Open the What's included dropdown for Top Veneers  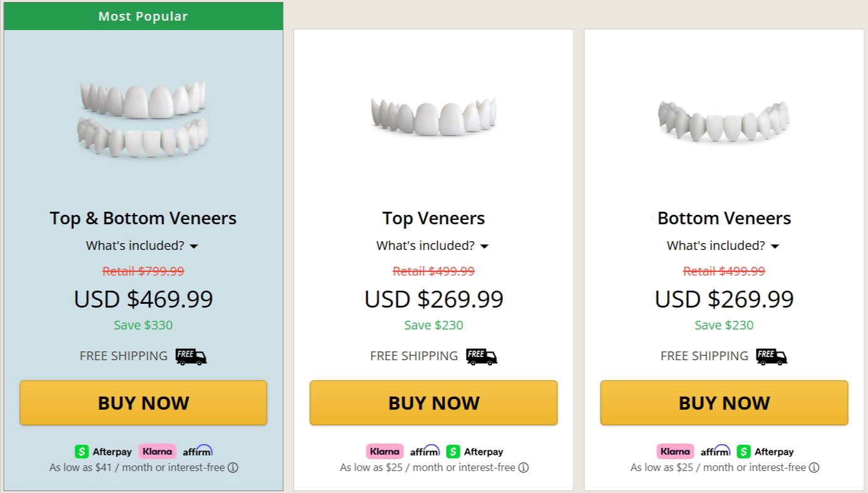pos(432,246)
